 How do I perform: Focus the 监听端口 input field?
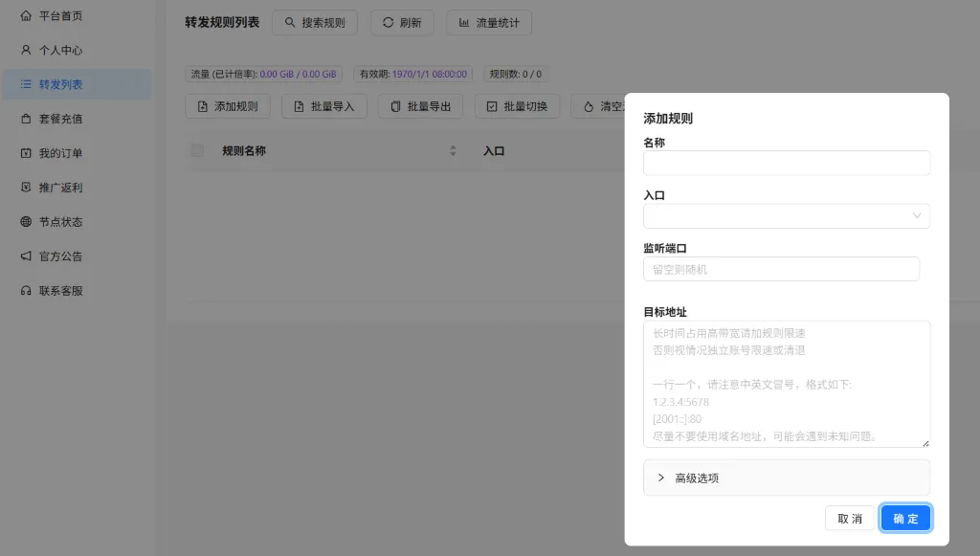pos(781,268)
